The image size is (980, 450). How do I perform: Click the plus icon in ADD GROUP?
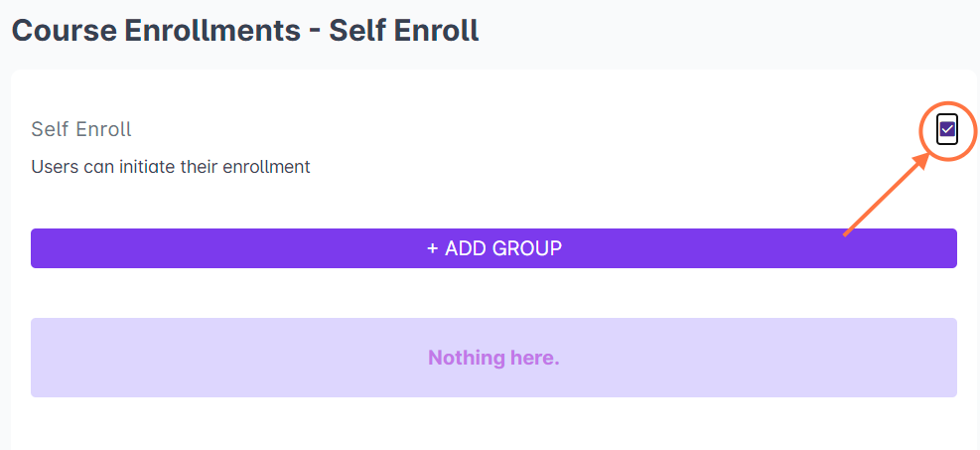(433, 248)
